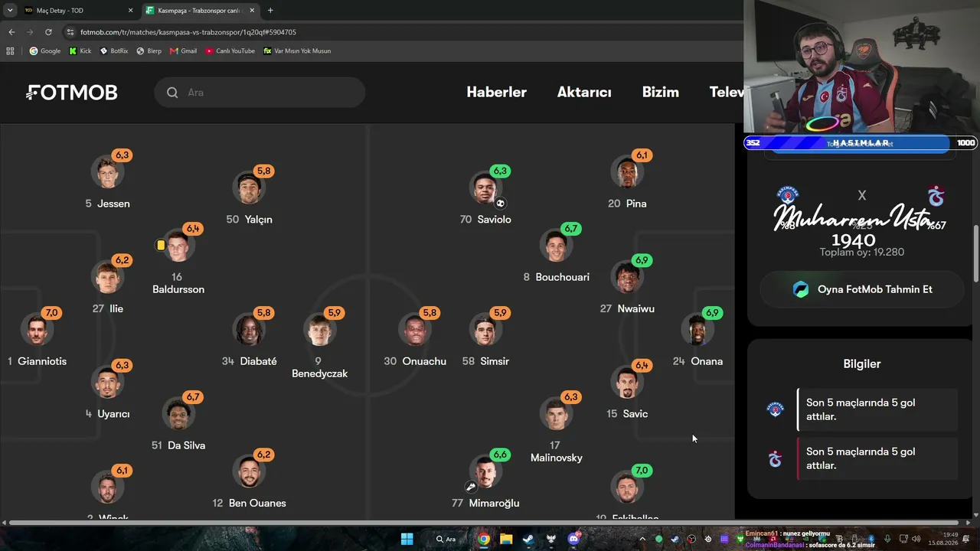Click the Kasımpaşa crest in Bilgiler
Viewport: 980px width, 551px height.
pos(776,409)
